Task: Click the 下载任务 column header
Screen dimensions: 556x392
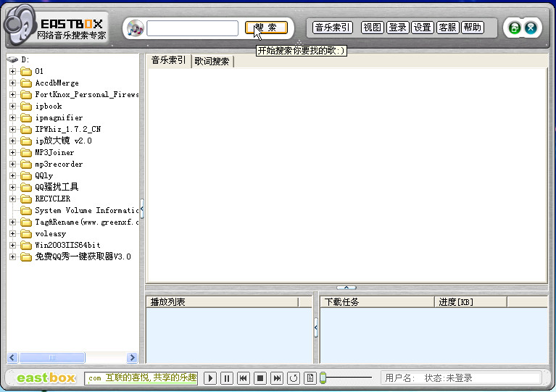Action: coord(377,302)
